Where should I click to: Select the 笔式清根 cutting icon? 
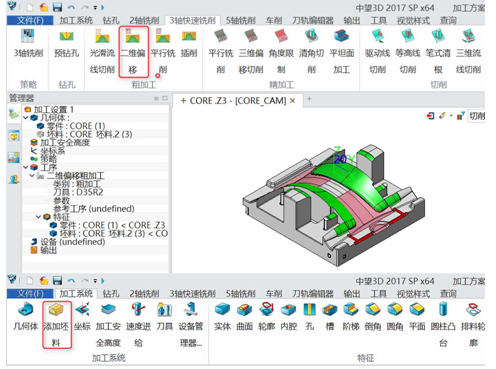click(438, 51)
